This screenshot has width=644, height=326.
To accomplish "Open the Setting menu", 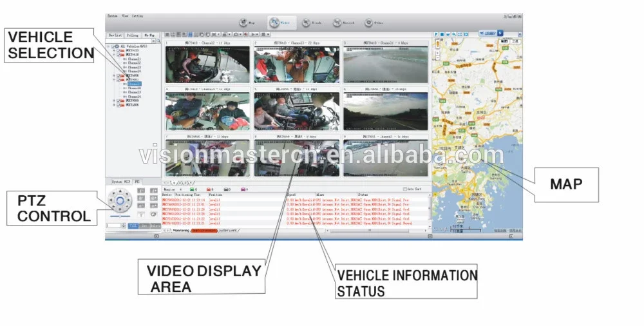I will 138,16.
